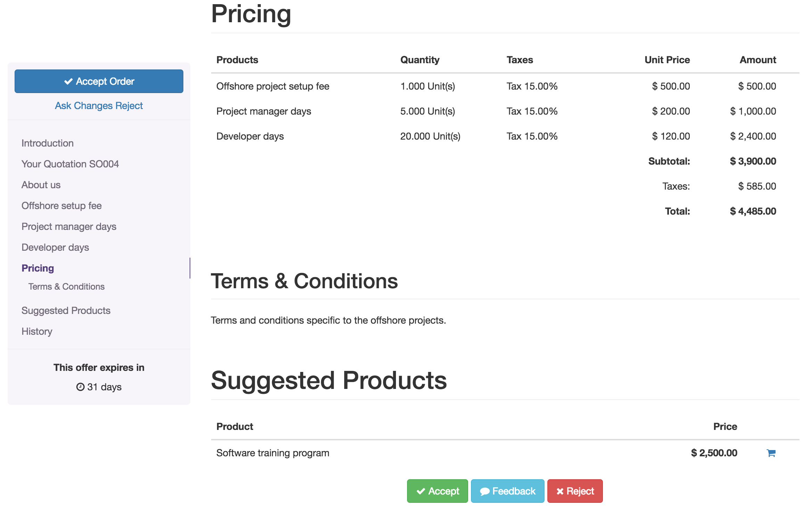This screenshot has height=507, width=812.
Task: Jump to Your Quotation SO004 section
Action: tap(70, 164)
